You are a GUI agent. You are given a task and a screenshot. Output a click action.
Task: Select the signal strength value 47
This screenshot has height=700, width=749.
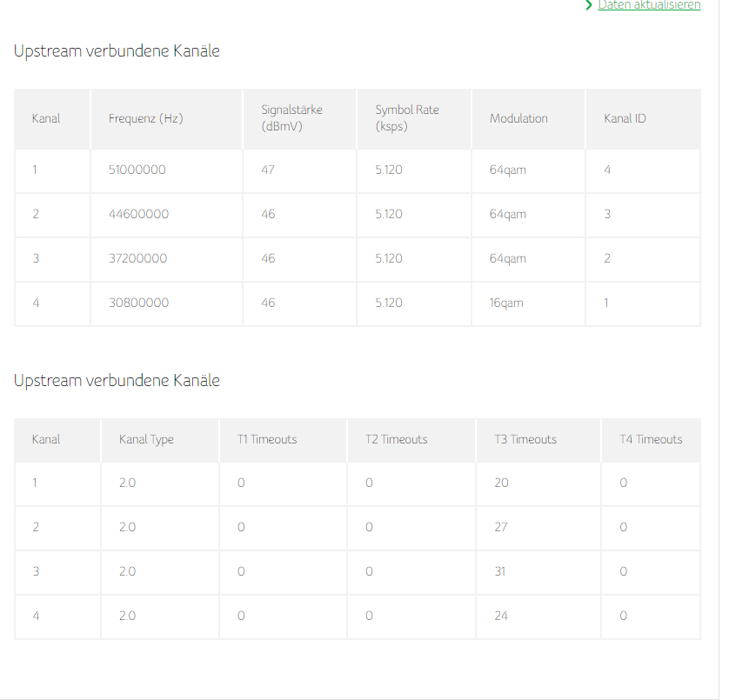click(268, 170)
